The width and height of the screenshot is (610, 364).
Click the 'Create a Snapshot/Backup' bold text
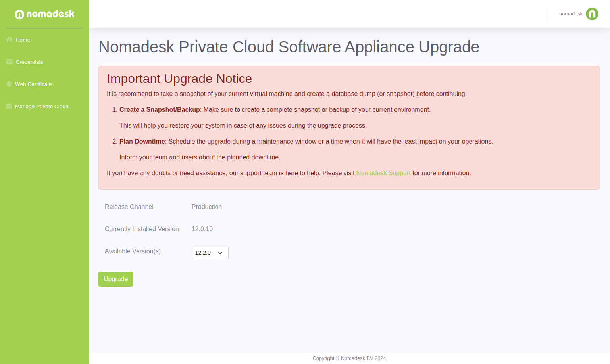[x=160, y=110]
